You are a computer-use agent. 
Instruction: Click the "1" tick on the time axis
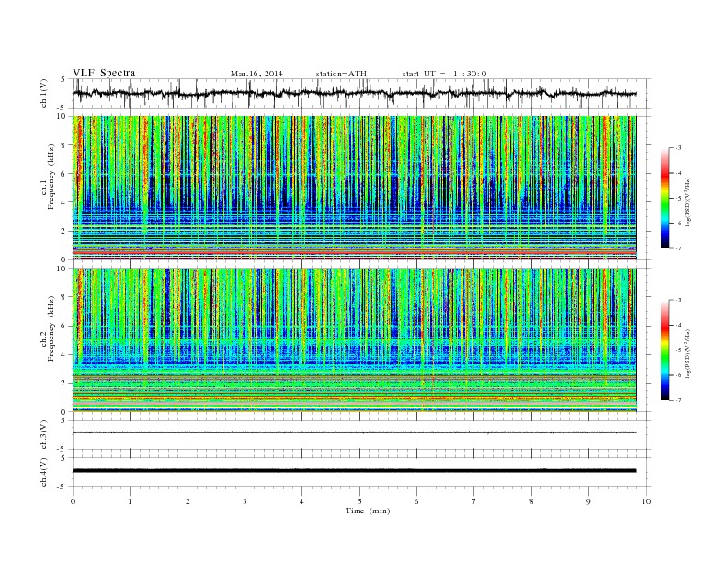click(x=130, y=501)
